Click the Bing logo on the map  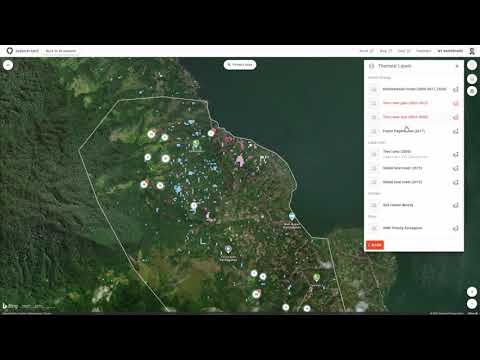[10, 306]
